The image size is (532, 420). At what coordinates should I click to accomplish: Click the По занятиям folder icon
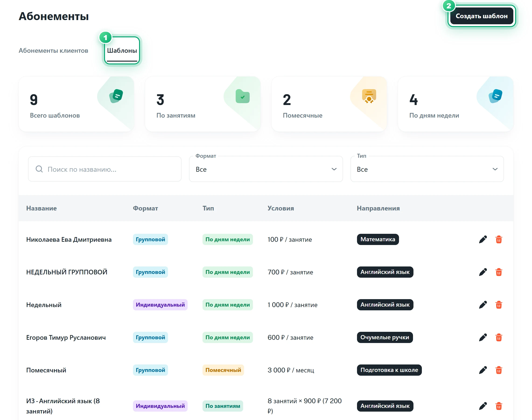(x=242, y=96)
